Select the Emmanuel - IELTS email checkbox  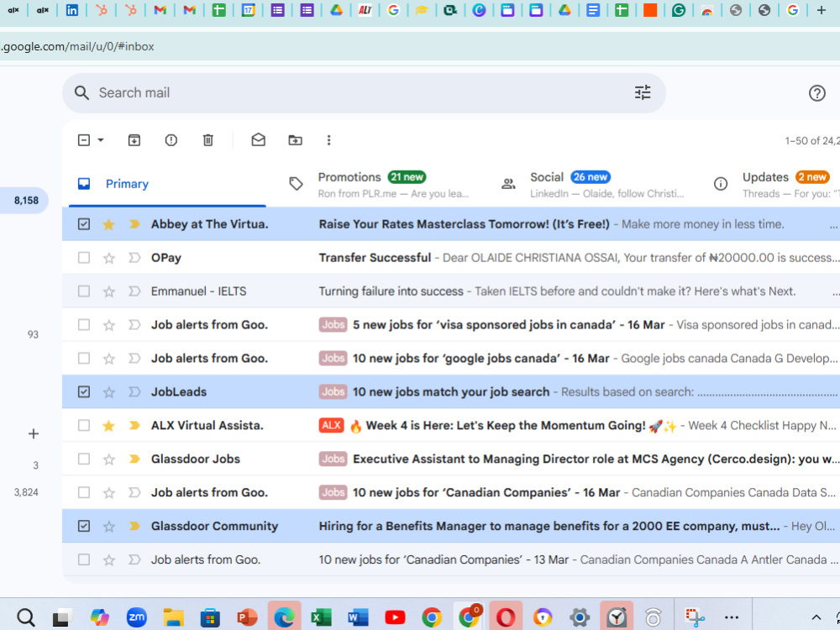click(x=83, y=291)
